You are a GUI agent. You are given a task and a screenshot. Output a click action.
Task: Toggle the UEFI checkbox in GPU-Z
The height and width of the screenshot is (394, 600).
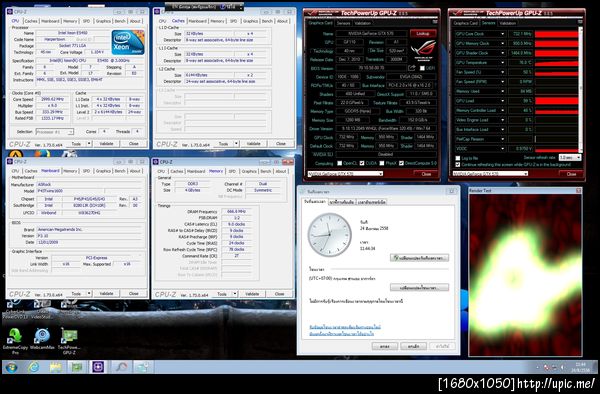(x=422, y=68)
